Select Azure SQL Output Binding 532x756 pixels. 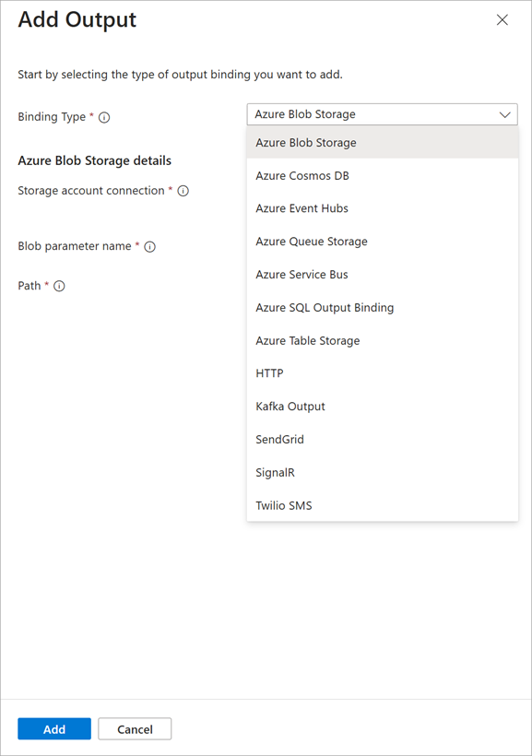pos(383,308)
